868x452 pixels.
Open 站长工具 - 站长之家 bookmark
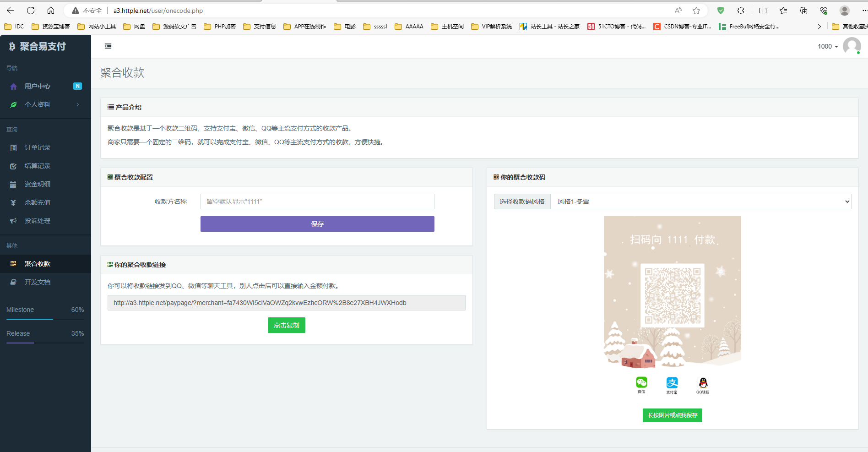[x=550, y=27]
